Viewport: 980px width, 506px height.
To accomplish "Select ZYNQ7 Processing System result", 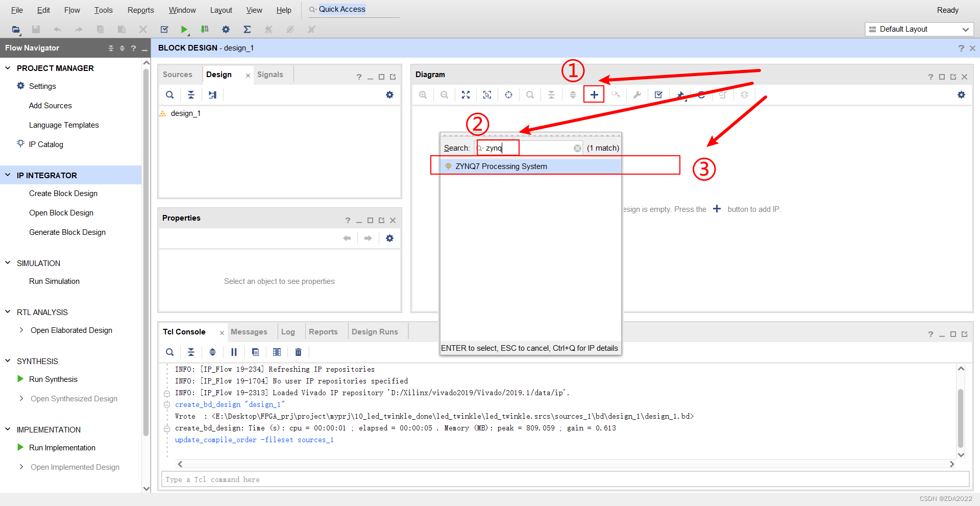I will [x=531, y=166].
